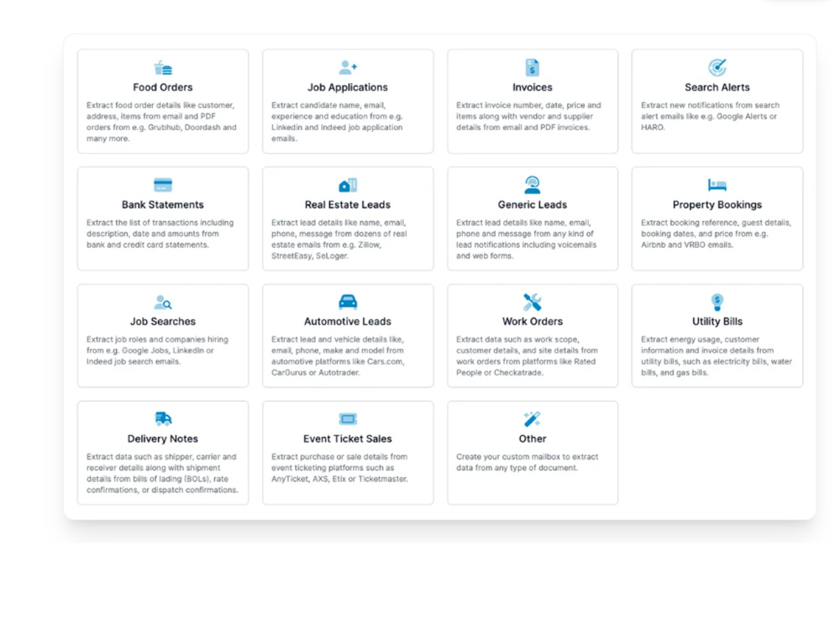Image resolution: width=840 pixels, height=630 pixels.
Task: Select the Property Bookings heading
Action: coord(717,205)
